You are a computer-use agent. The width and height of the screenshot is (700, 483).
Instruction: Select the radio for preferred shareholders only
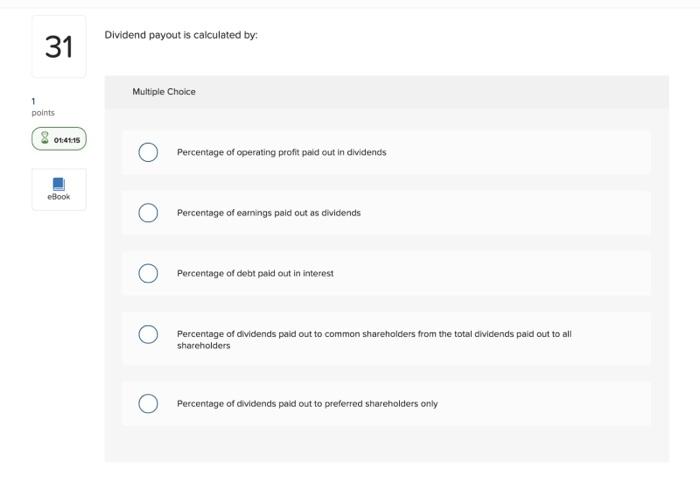(x=148, y=404)
